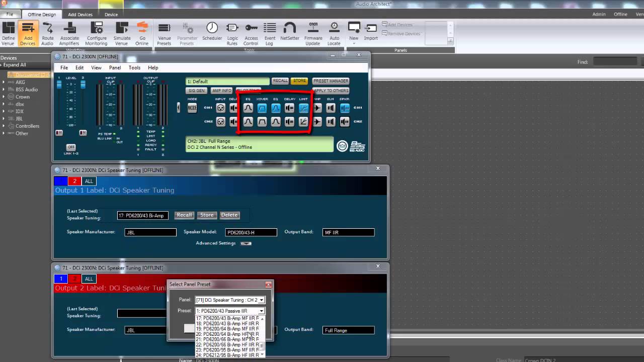Select channel 1 in Output 2 tuning window
This screenshot has width=644, height=362.
(x=61, y=279)
